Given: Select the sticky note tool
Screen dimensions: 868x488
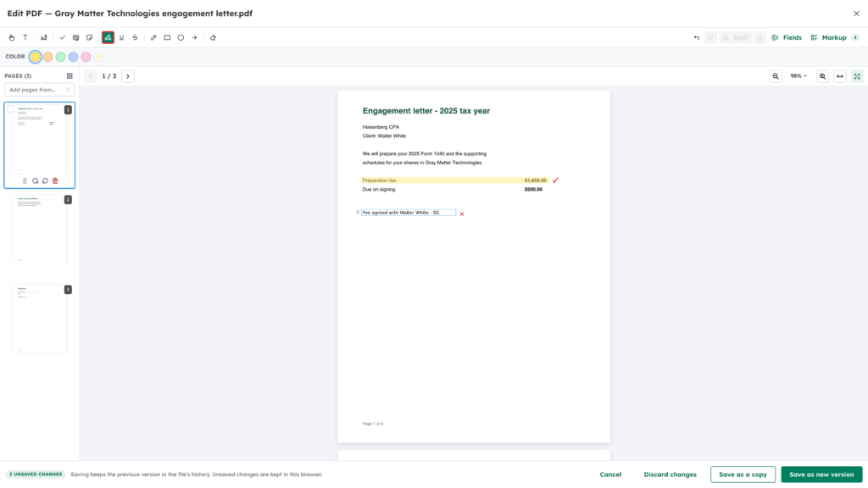Looking at the screenshot, I should pyautogui.click(x=90, y=37).
